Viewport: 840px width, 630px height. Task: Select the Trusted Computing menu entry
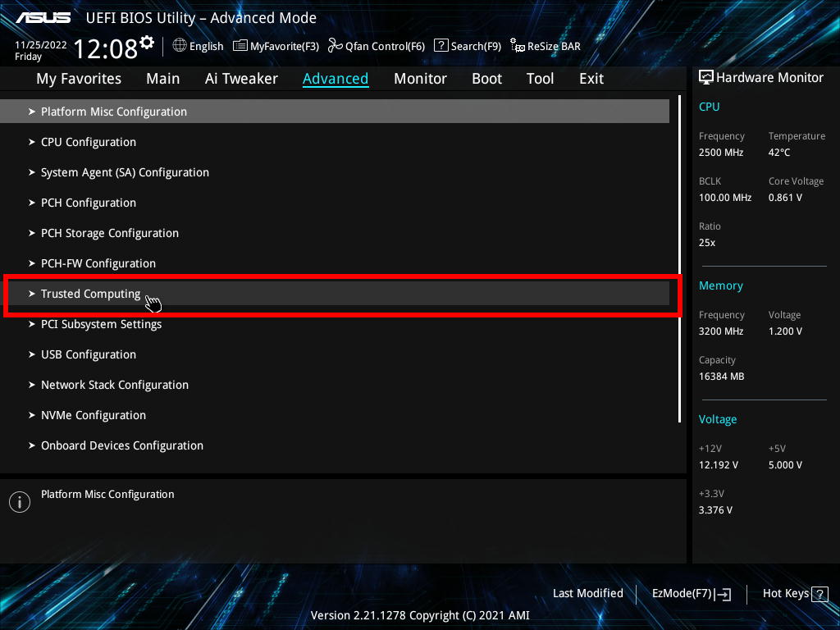point(335,294)
